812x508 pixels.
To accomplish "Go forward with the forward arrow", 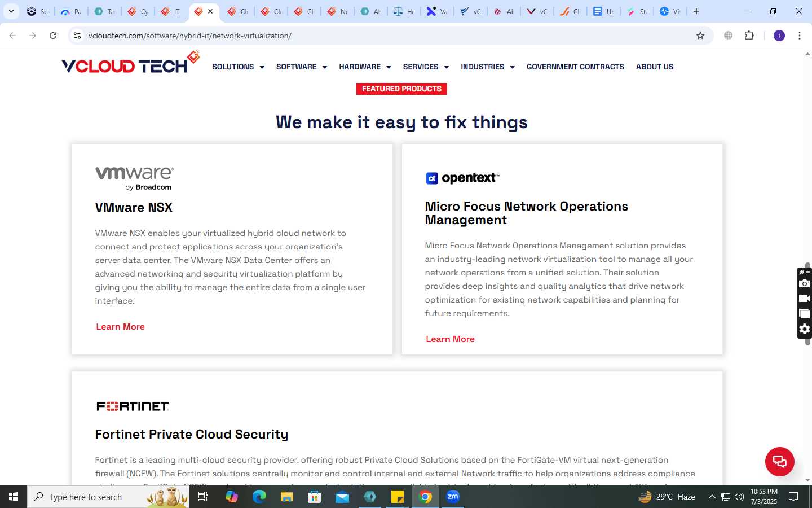I will click(x=33, y=36).
